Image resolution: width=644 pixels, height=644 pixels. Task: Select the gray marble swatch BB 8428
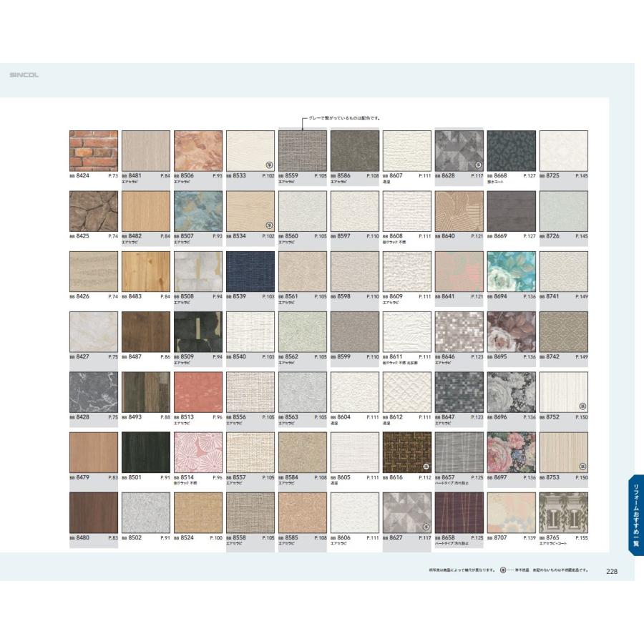(94, 392)
